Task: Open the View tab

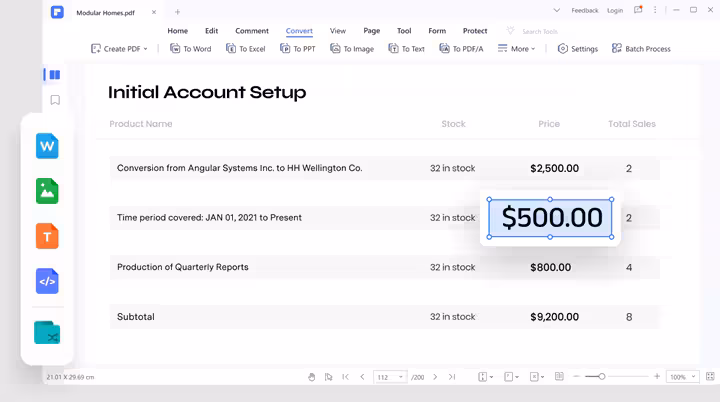Action: pos(338,31)
